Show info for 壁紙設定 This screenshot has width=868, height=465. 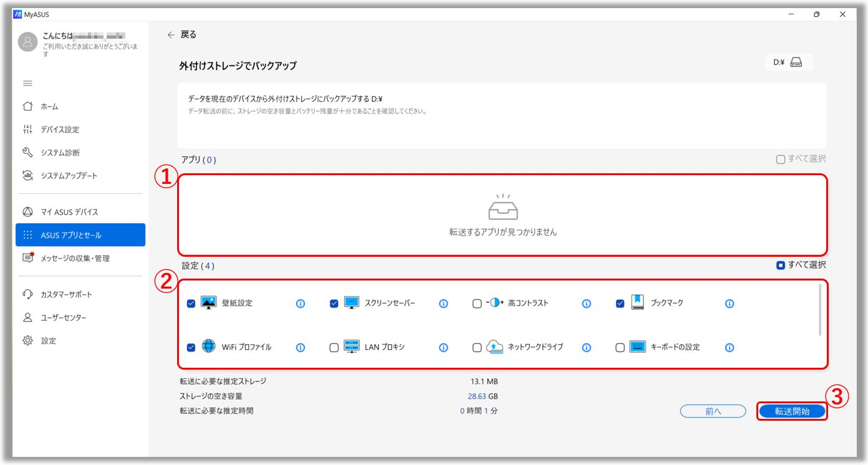coord(300,304)
